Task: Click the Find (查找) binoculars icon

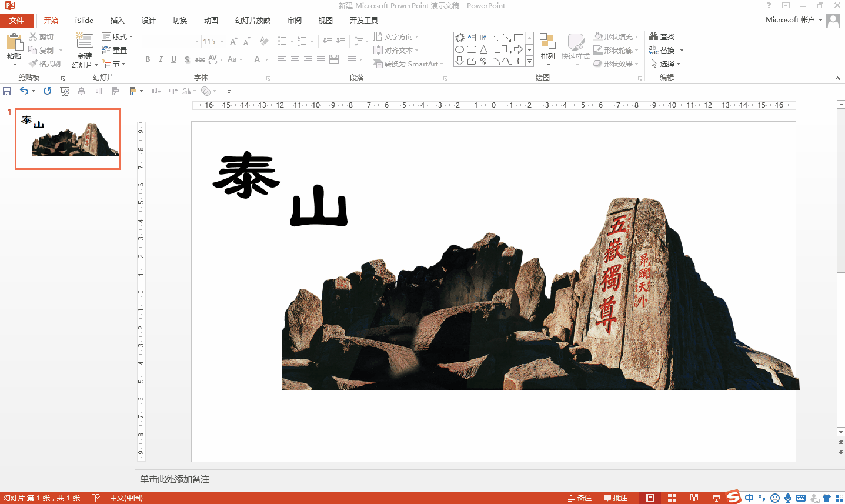Action: click(x=653, y=36)
